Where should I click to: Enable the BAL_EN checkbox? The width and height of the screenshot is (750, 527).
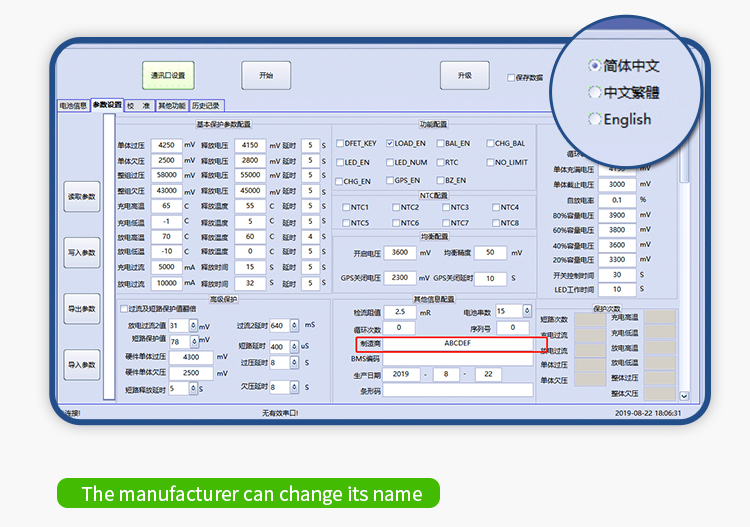(441, 143)
